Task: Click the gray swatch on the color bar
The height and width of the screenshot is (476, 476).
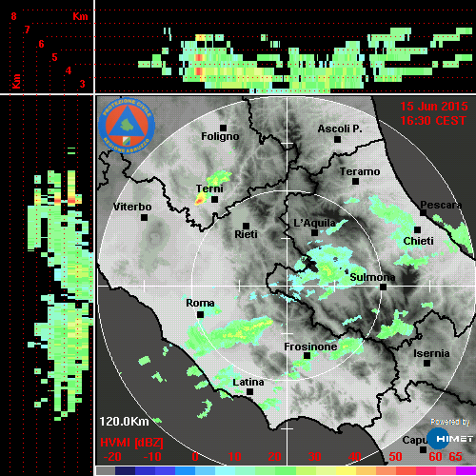Action: 106,471
